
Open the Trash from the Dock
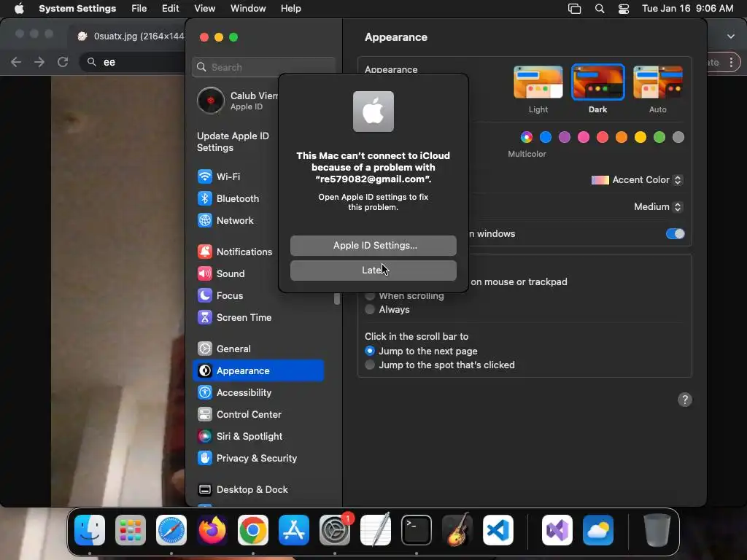tap(657, 530)
